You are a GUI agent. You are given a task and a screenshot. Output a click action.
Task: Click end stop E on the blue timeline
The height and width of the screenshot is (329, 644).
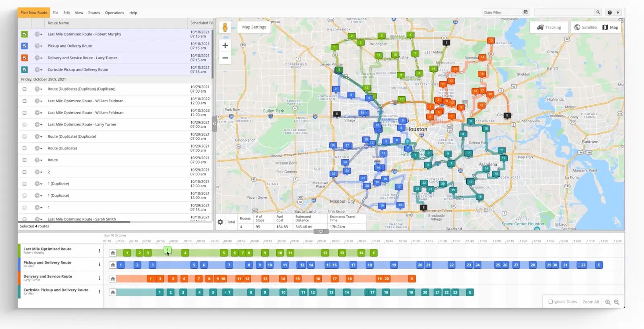click(599, 265)
